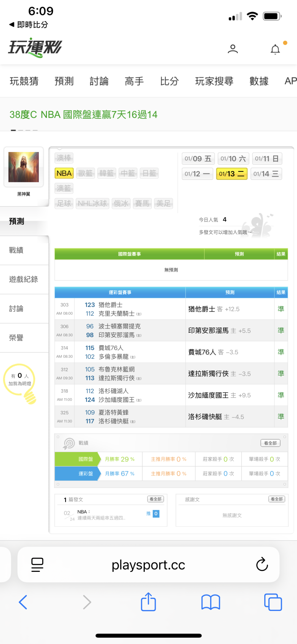Show open Safari tabs icon
The image size is (297, 644).
273,602
